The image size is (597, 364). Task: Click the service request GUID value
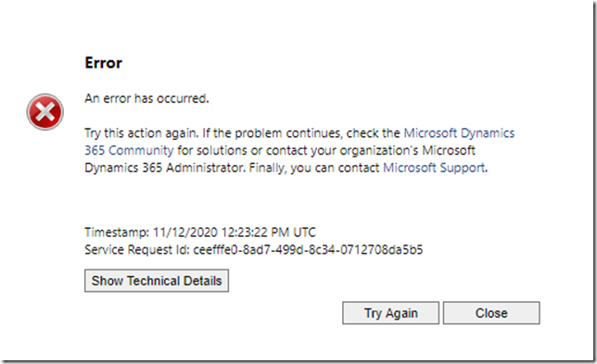pyautogui.click(x=308, y=249)
